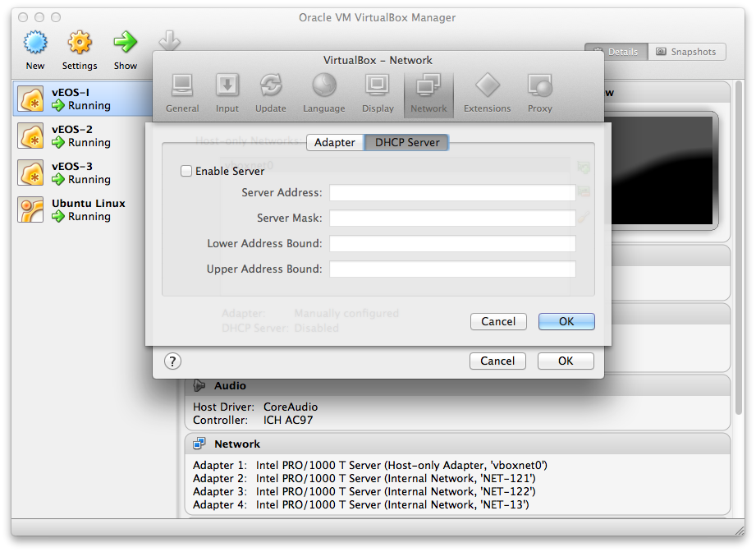Click the vEOS-2 VM icon
Viewport: 756px width, 552px height.
[31, 136]
